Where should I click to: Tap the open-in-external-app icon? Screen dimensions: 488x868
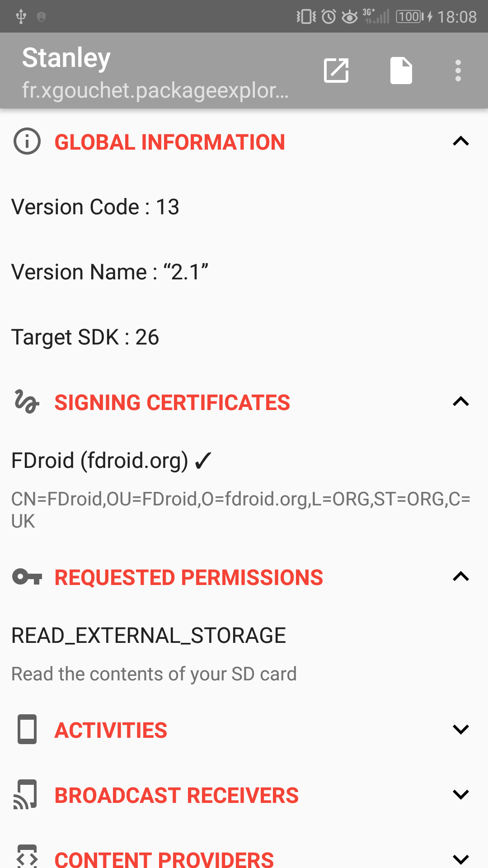336,71
